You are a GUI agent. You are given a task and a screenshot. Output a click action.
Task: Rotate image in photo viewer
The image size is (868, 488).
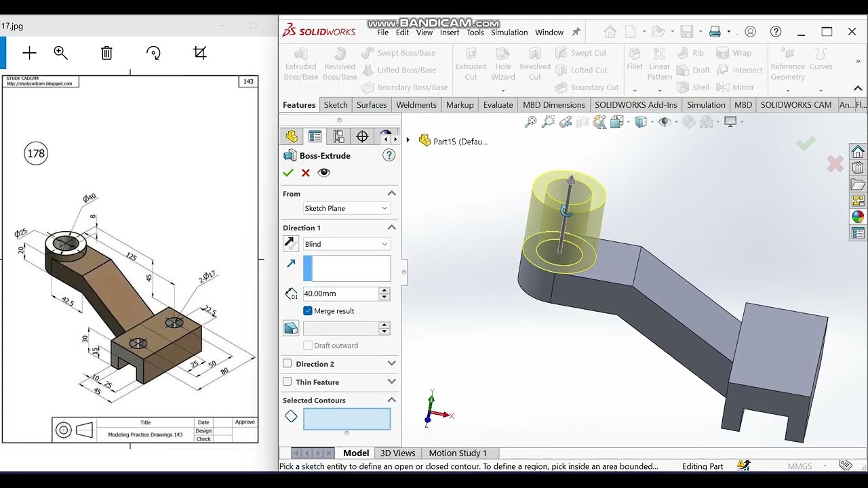(x=153, y=53)
